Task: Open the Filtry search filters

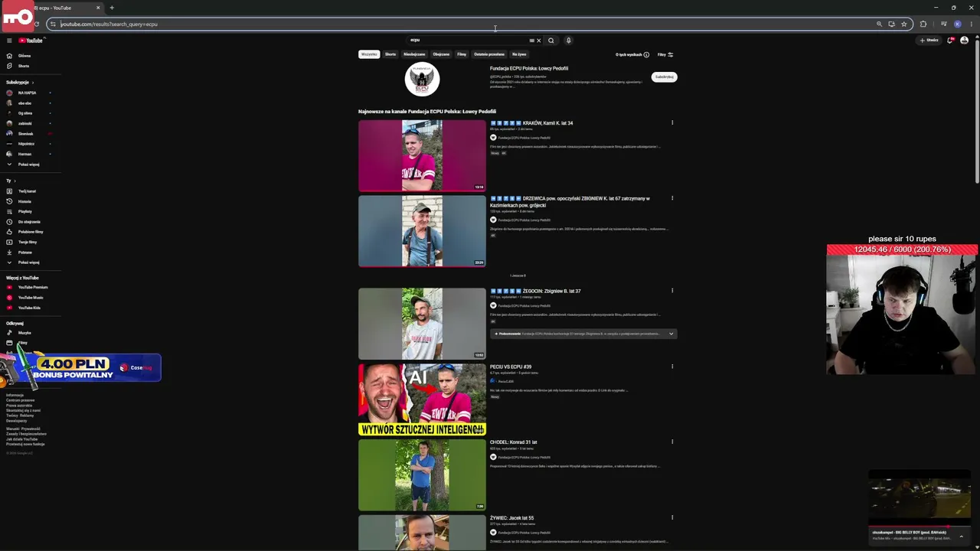Action: [x=665, y=54]
